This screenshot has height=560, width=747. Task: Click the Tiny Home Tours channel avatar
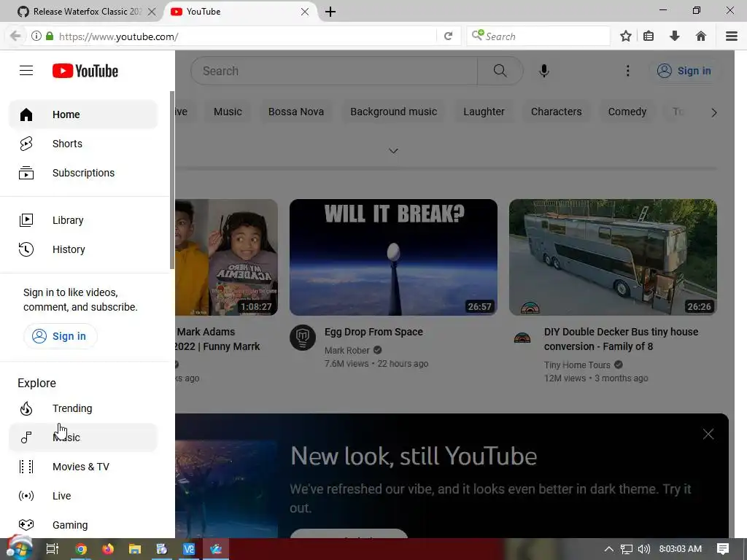(x=522, y=338)
